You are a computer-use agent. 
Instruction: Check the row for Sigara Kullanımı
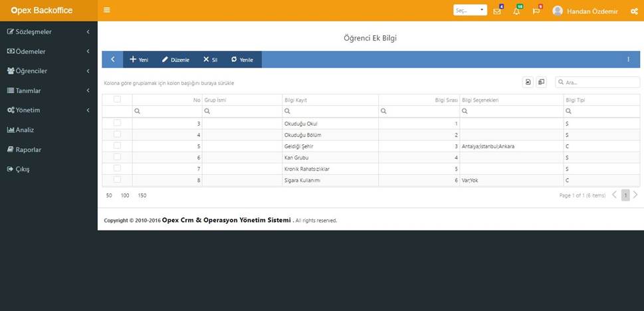[118, 179]
